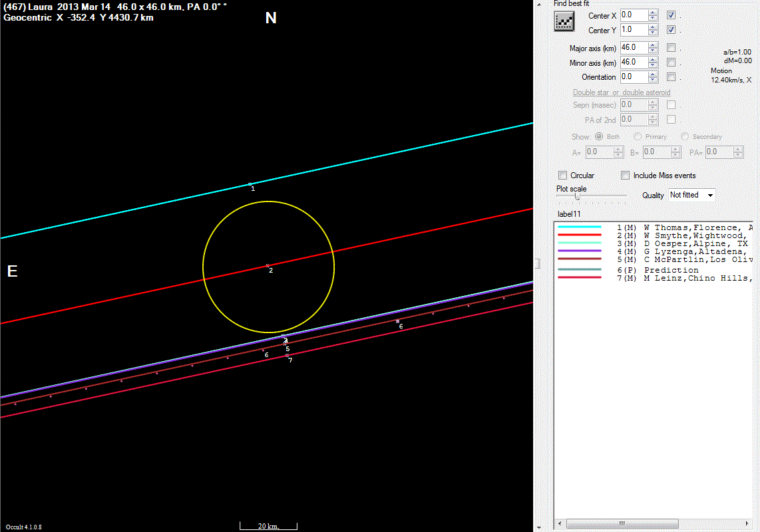Click Center Y spinner down arrow

coord(653,33)
